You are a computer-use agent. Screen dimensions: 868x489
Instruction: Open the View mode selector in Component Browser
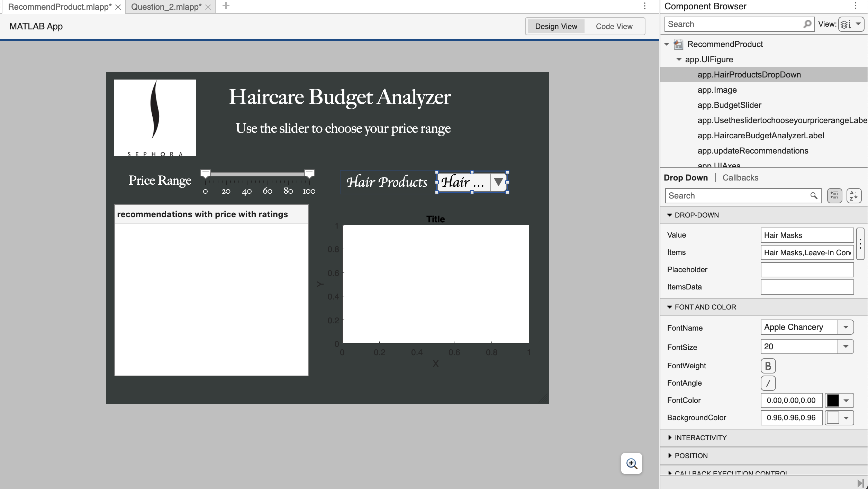[x=851, y=24]
